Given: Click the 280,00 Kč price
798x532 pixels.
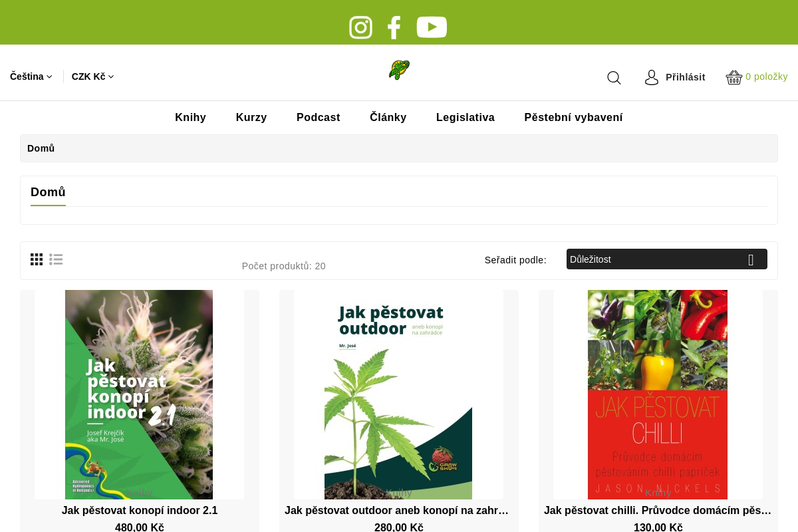Looking at the screenshot, I should (x=399, y=527).
